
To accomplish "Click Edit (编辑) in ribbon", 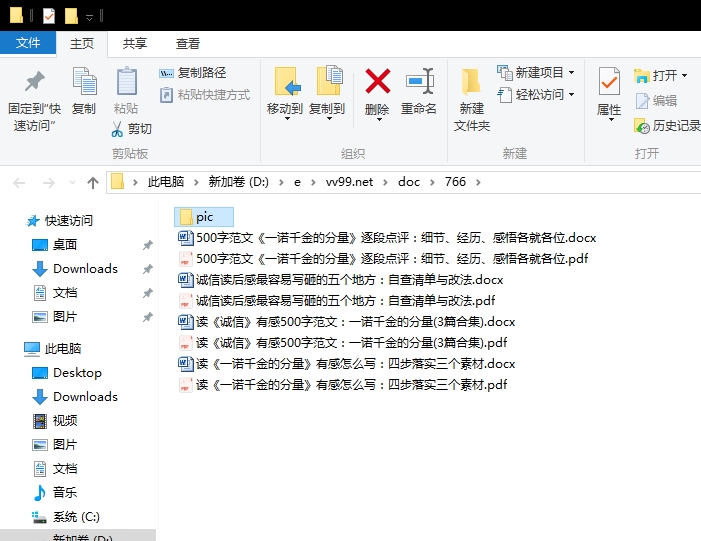I will (x=656, y=101).
